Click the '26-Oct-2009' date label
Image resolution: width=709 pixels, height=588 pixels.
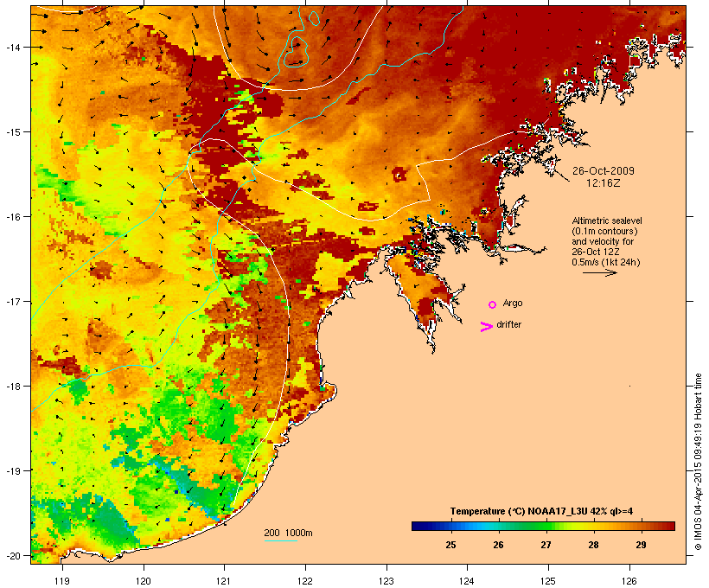point(604,171)
